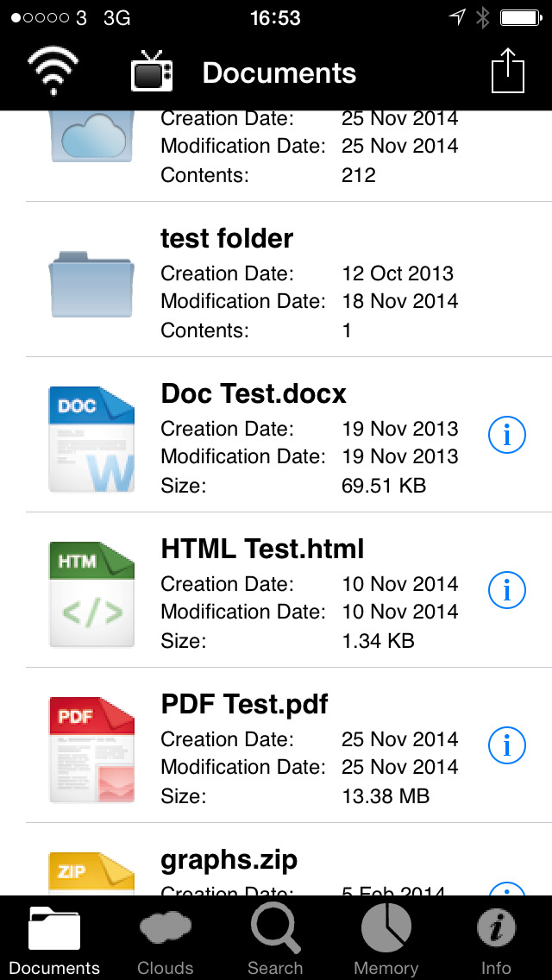Open the test folder entry title
This screenshot has width=552, height=980.
tap(227, 238)
